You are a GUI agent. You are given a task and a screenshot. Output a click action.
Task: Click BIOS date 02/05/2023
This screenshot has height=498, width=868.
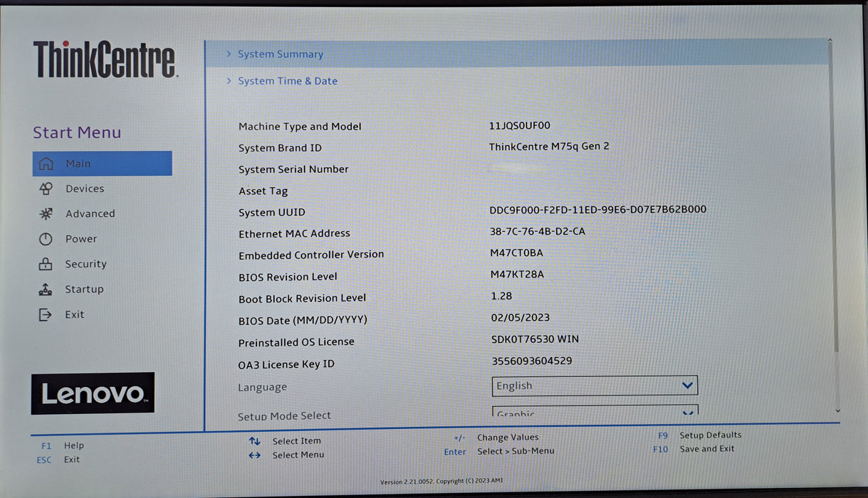coord(521,318)
